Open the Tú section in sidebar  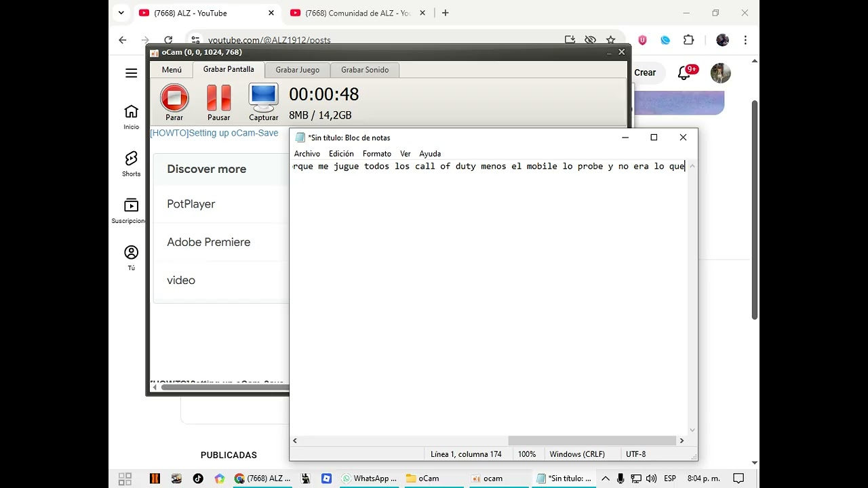[131, 258]
